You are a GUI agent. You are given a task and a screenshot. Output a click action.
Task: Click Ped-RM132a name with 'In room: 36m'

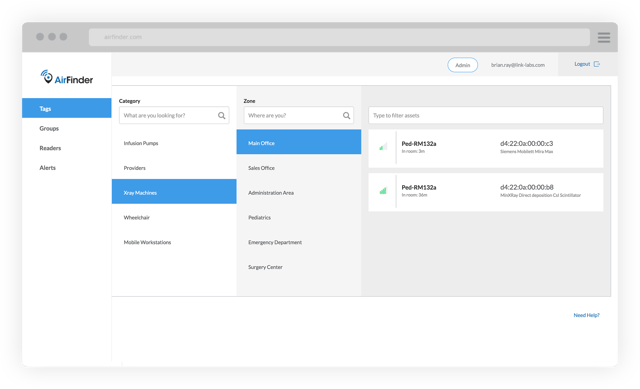[419, 187]
